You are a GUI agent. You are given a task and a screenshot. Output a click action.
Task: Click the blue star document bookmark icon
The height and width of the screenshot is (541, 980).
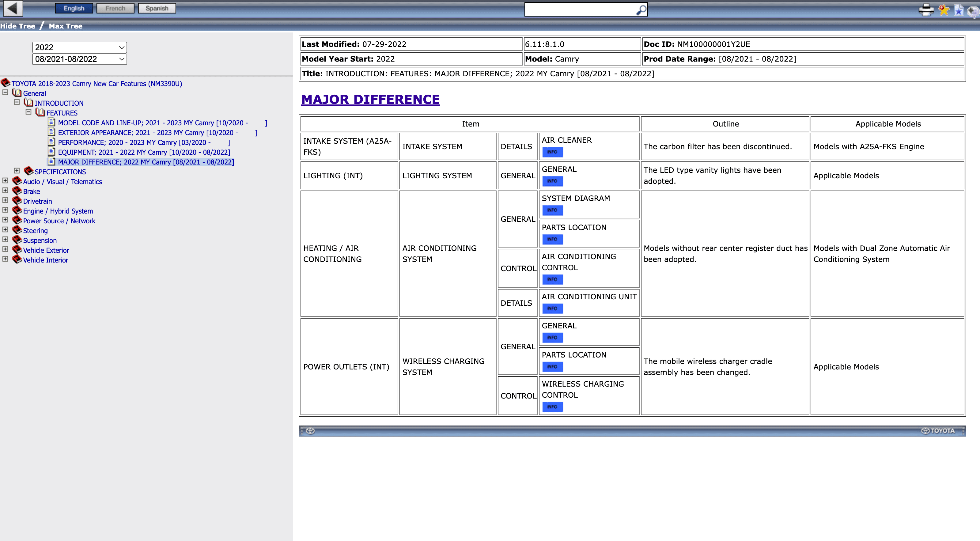tap(959, 10)
